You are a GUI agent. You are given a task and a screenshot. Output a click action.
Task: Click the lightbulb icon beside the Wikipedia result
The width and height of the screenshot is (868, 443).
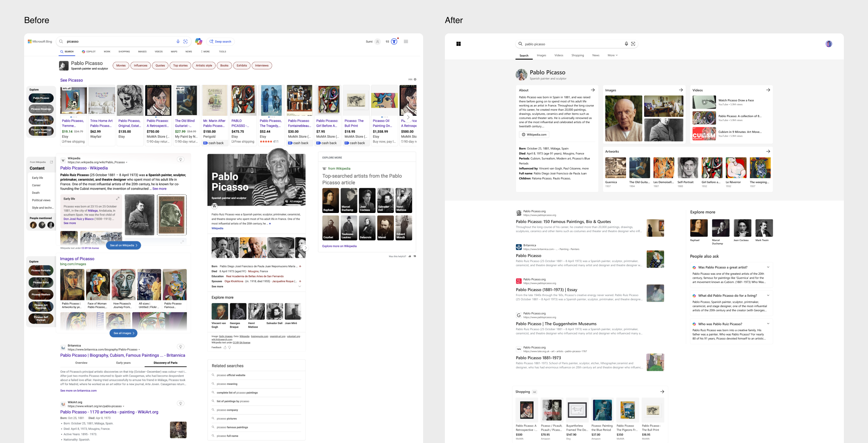(x=180, y=159)
